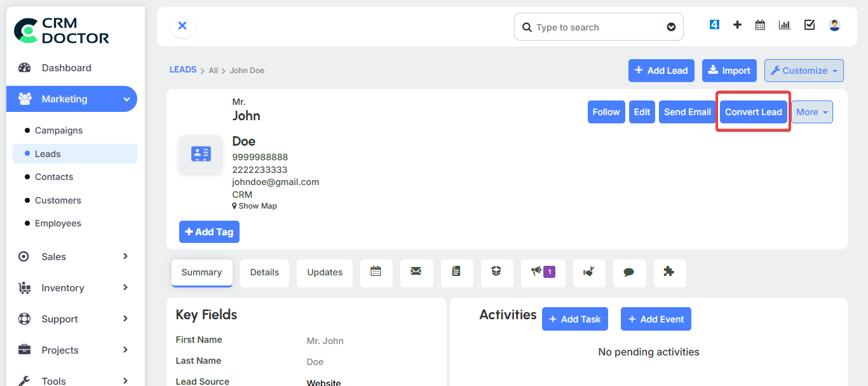Open the user profile avatar
Screen dimensions: 868x386
pos(834,25)
